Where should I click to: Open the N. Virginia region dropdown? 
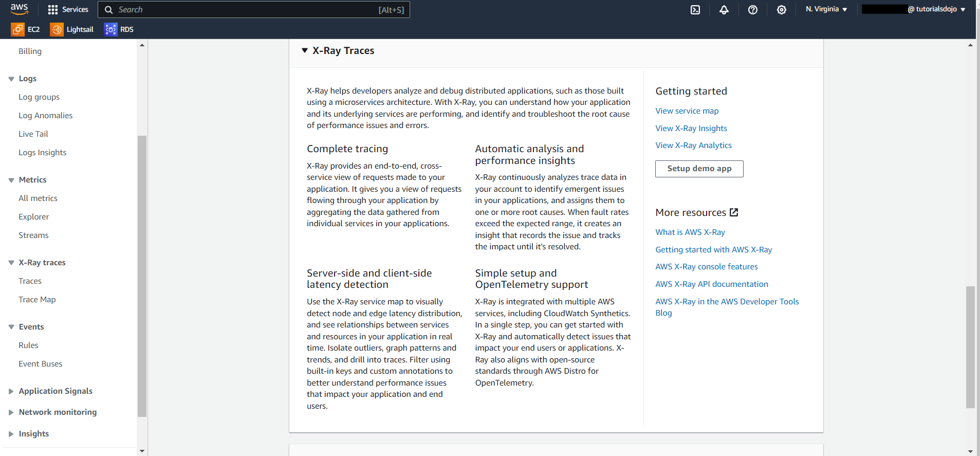(826, 9)
